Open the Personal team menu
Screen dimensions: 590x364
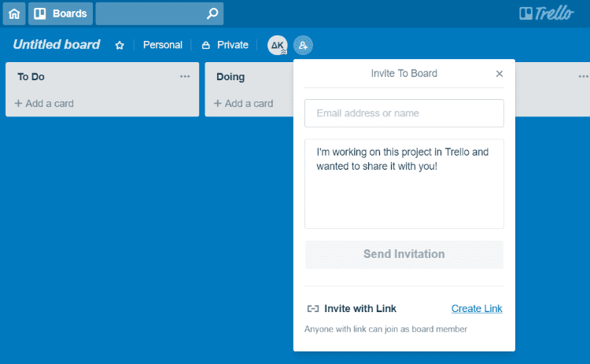pos(163,45)
